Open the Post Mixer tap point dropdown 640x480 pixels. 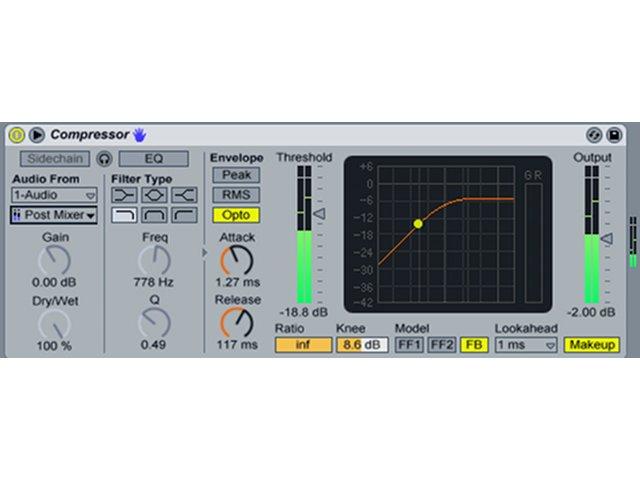tap(54, 215)
